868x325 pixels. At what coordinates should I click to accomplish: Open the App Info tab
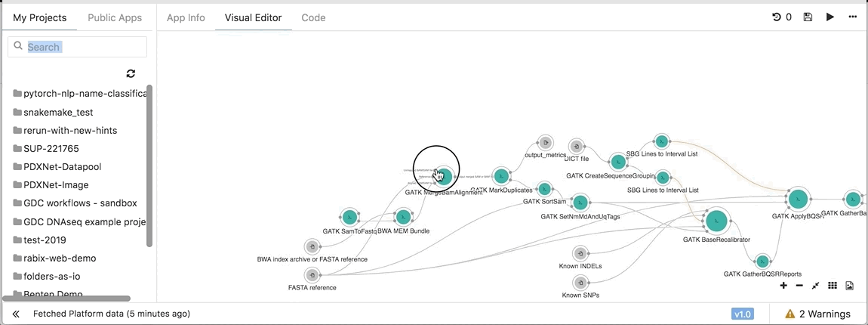coord(186,17)
